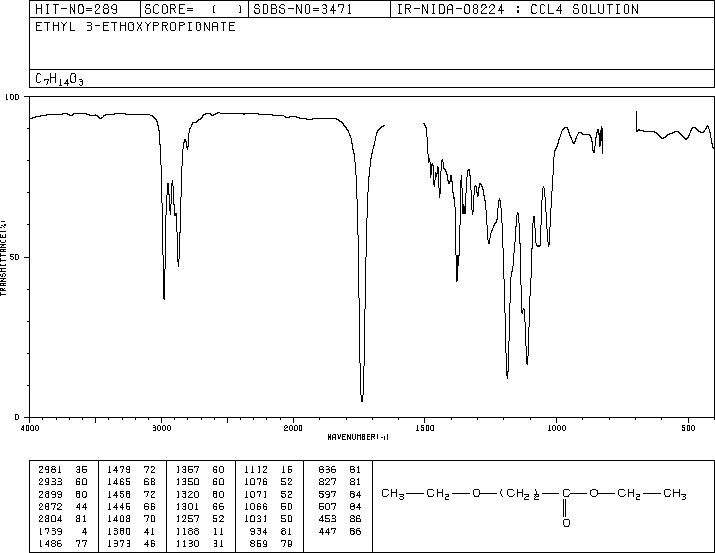715x553 pixels.
Task: Select the 1112 peak table entry
Action: pyautogui.click(x=269, y=470)
